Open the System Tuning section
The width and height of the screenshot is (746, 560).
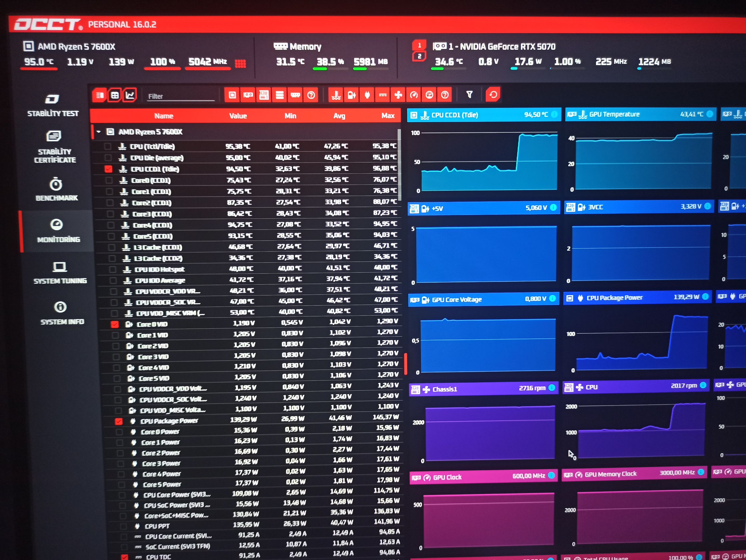60,273
